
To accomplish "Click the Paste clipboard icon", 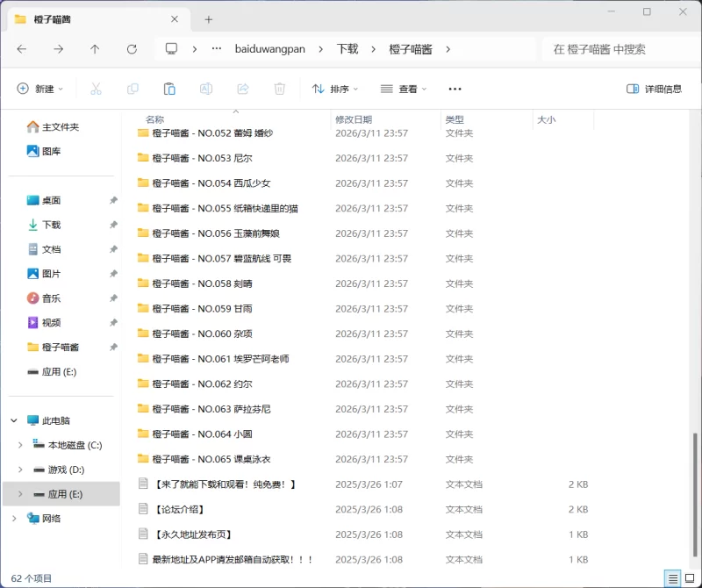I will tap(169, 89).
